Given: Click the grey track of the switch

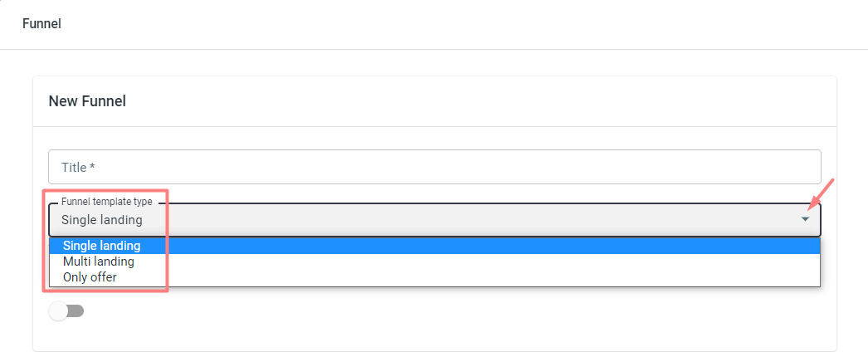Looking at the screenshot, I should [x=76, y=311].
